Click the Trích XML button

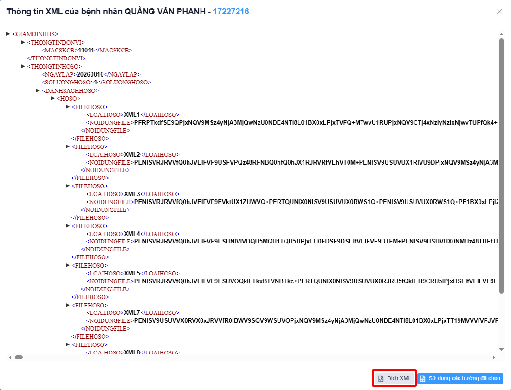[x=394, y=378]
